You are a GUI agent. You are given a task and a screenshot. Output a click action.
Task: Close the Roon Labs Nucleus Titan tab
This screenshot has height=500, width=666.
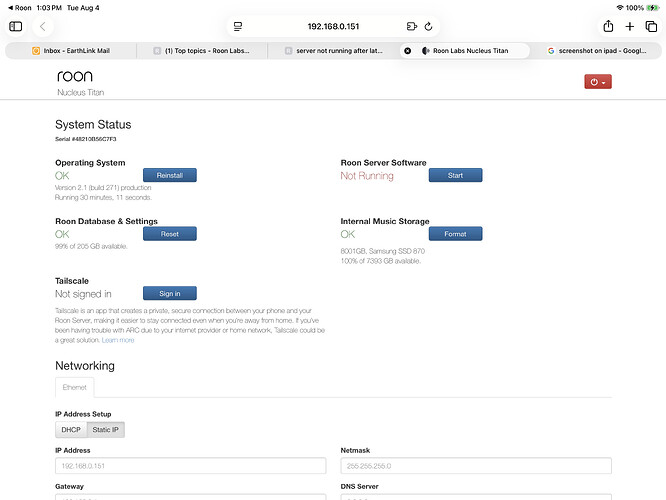(x=407, y=51)
